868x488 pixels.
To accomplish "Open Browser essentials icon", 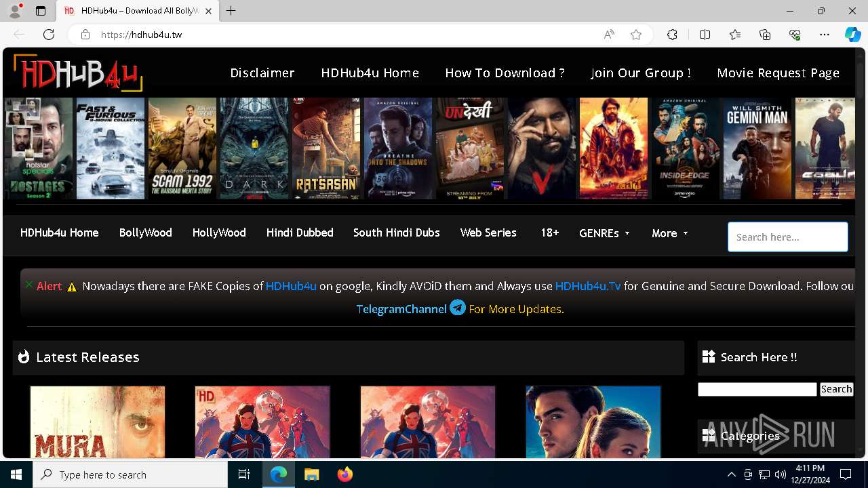I will [x=795, y=35].
